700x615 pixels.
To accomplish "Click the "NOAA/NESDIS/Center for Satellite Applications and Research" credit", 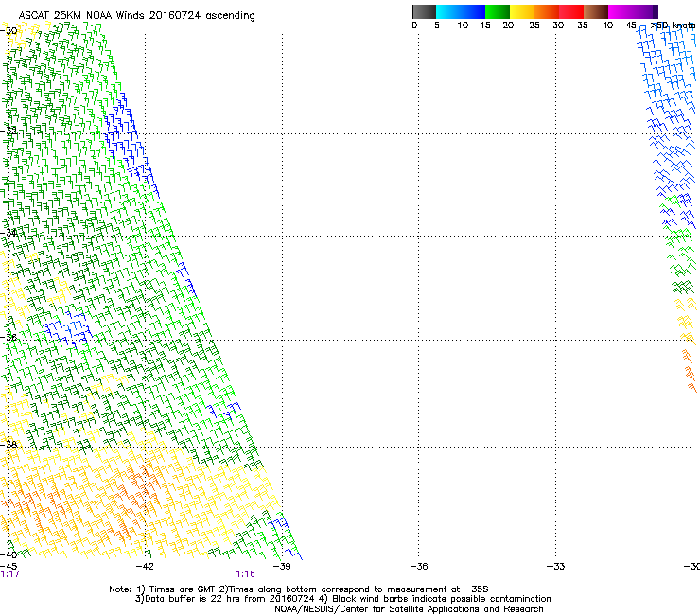I will (x=409, y=609).
